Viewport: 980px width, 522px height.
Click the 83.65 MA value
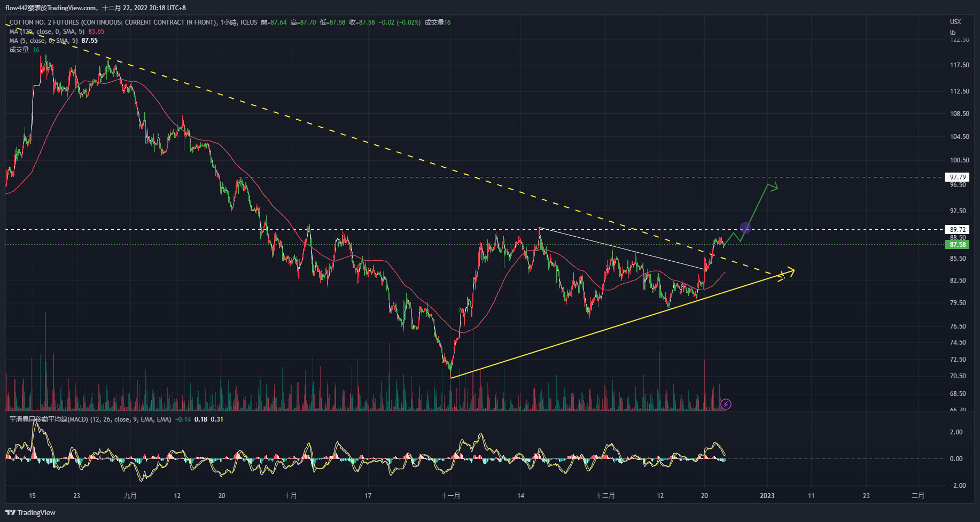click(x=96, y=32)
